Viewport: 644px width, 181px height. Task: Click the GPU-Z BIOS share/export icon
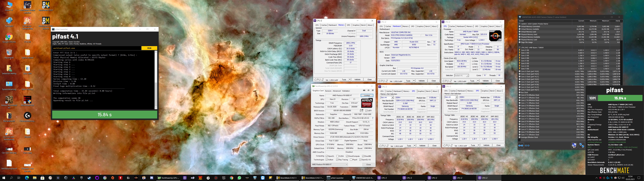[x=361, y=110]
